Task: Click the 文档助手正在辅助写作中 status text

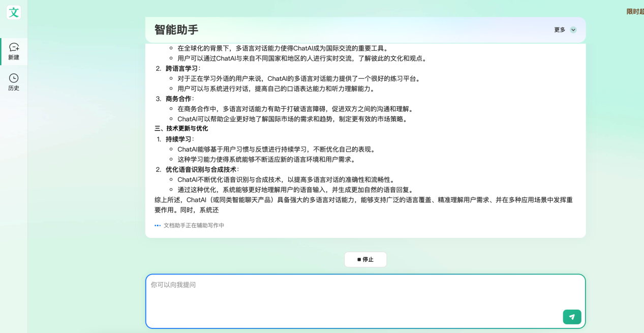Action: (194, 226)
